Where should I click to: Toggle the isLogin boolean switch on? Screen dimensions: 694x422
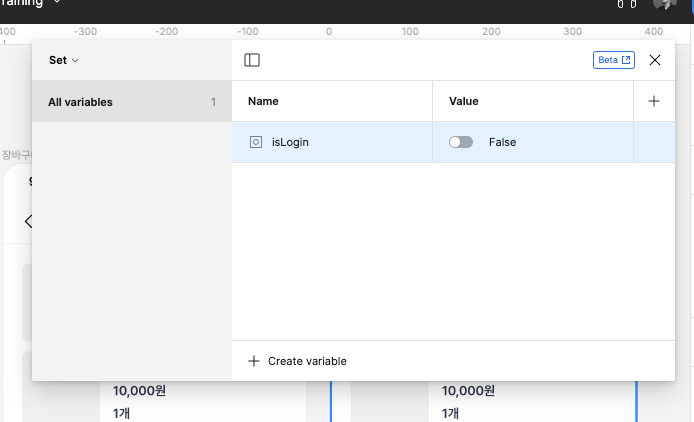461,142
